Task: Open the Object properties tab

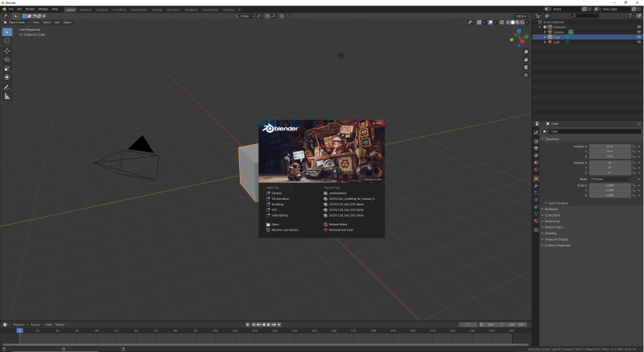Action: point(536,179)
